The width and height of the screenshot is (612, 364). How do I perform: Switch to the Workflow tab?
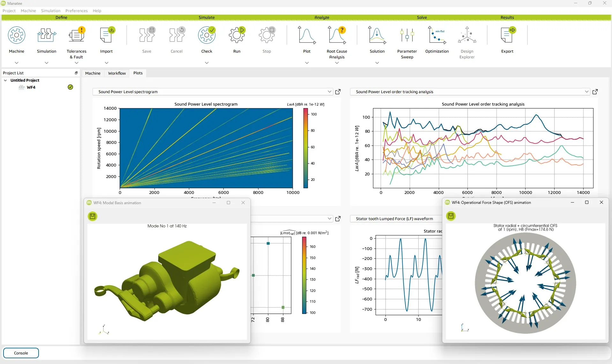(116, 73)
